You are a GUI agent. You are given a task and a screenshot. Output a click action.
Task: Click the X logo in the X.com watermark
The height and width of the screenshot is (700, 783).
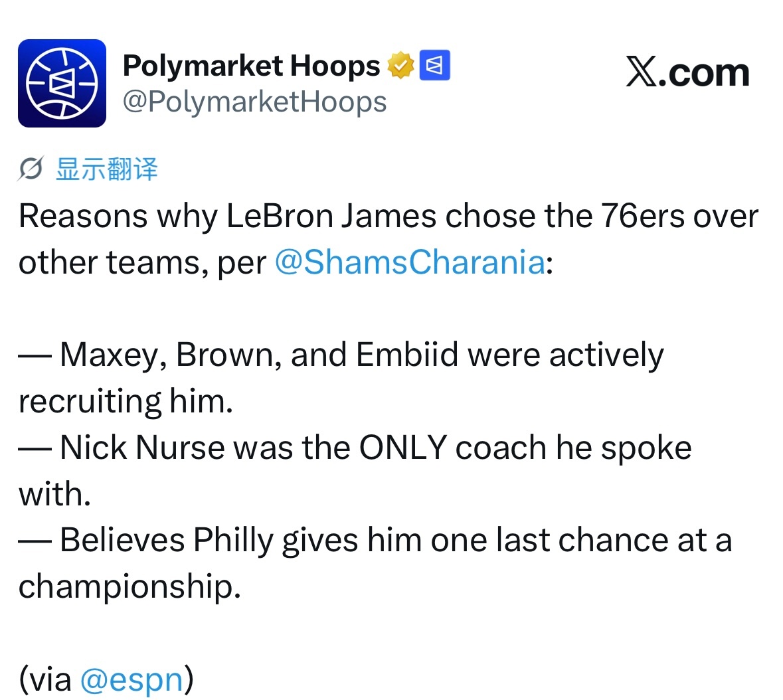[642, 72]
